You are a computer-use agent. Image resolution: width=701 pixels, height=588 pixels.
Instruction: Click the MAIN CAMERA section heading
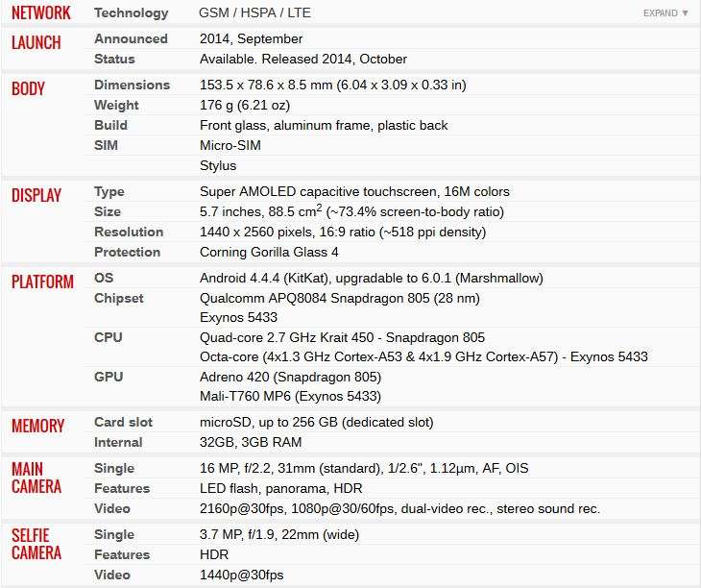tap(36, 478)
